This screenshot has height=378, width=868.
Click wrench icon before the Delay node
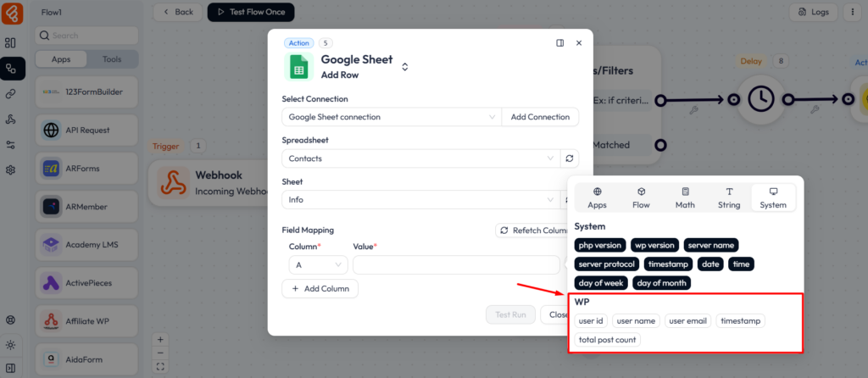pos(694,110)
